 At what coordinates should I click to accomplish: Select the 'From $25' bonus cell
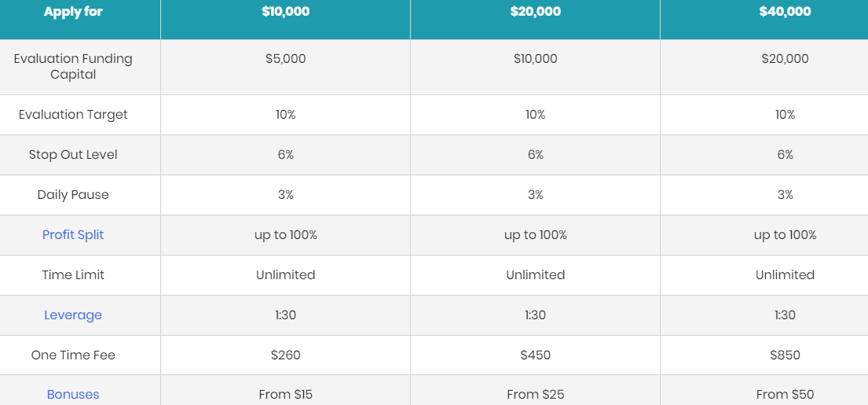click(x=535, y=395)
